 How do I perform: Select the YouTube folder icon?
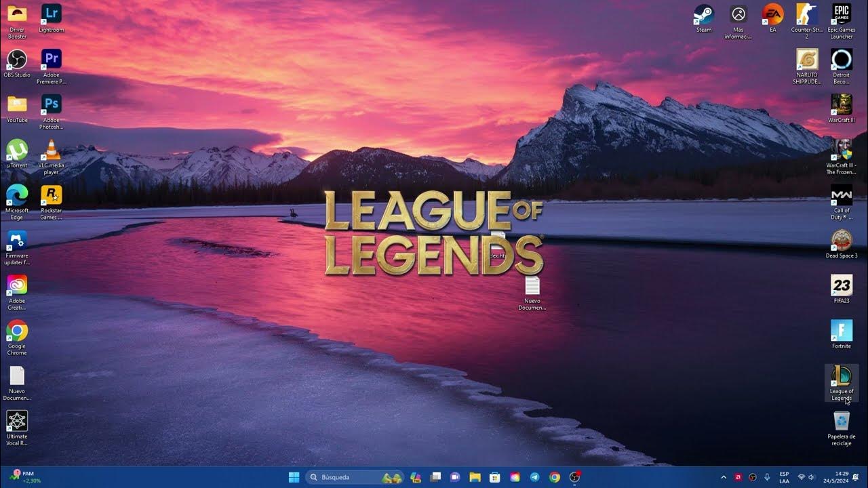tap(17, 108)
